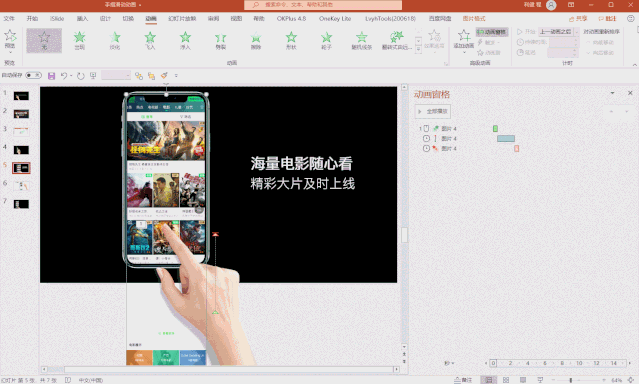Switch to the Insert ribbon tab
The image size is (639, 384).
[82, 19]
